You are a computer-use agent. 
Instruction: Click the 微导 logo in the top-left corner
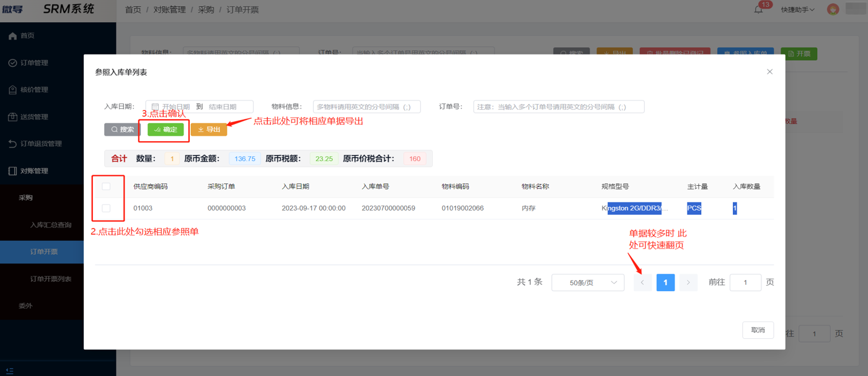click(x=12, y=9)
